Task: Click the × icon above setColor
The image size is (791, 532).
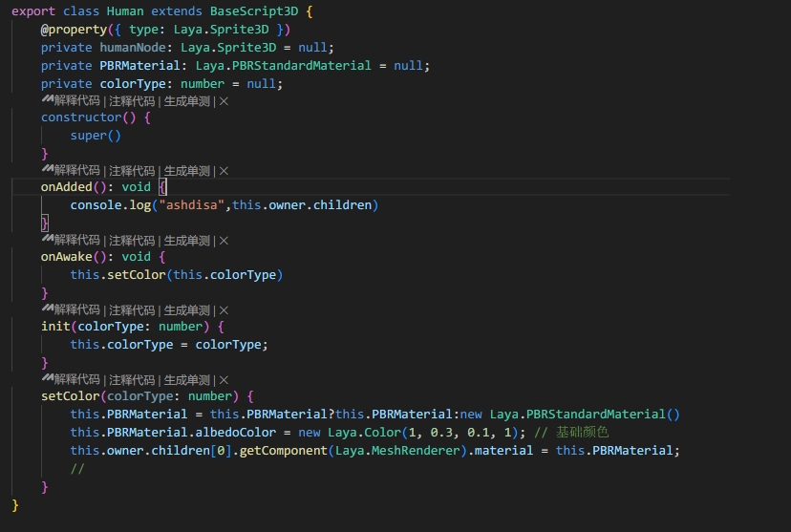Action: [224, 380]
